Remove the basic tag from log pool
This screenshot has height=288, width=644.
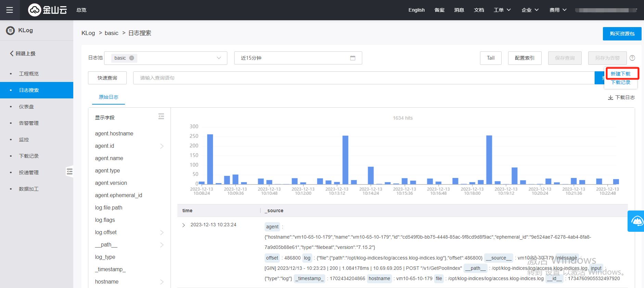131,58
